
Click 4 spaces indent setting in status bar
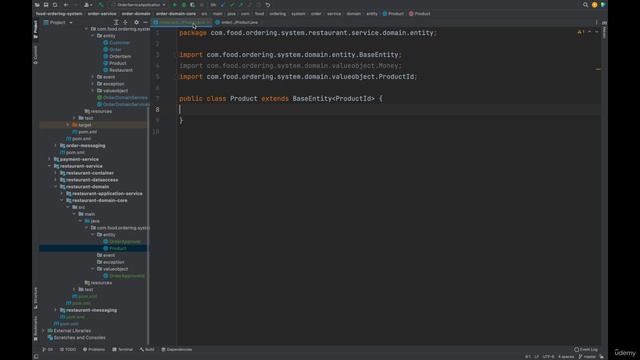(566, 356)
